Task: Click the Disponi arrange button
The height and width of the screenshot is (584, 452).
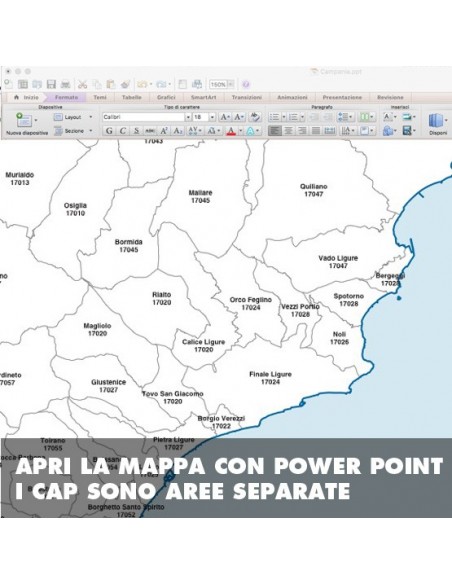Action: (437, 124)
